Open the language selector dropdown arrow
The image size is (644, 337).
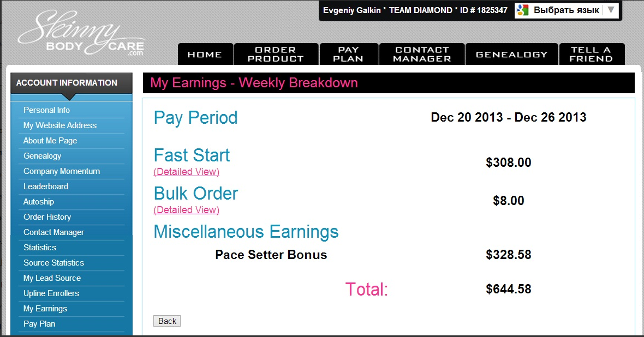pyautogui.click(x=611, y=10)
